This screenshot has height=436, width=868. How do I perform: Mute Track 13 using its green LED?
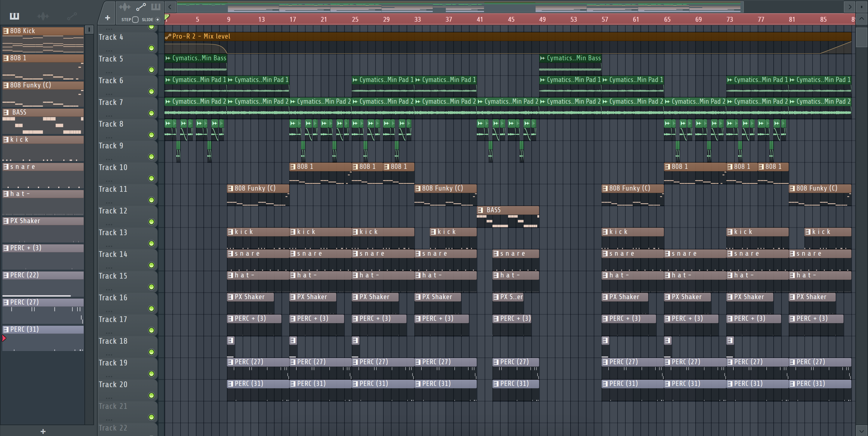coord(152,243)
